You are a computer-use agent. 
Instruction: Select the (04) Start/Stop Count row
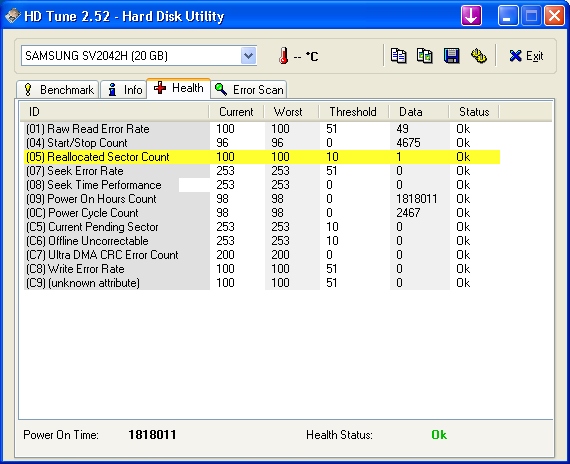(262, 143)
